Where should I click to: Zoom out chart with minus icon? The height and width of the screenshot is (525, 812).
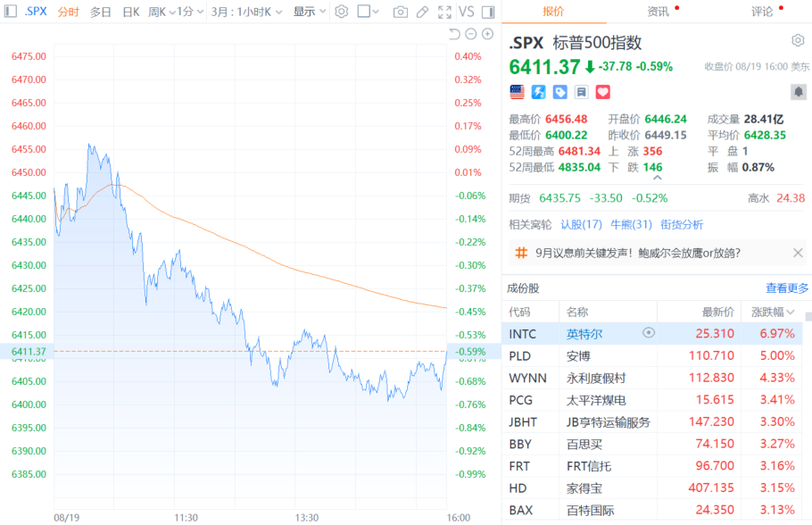[471, 34]
